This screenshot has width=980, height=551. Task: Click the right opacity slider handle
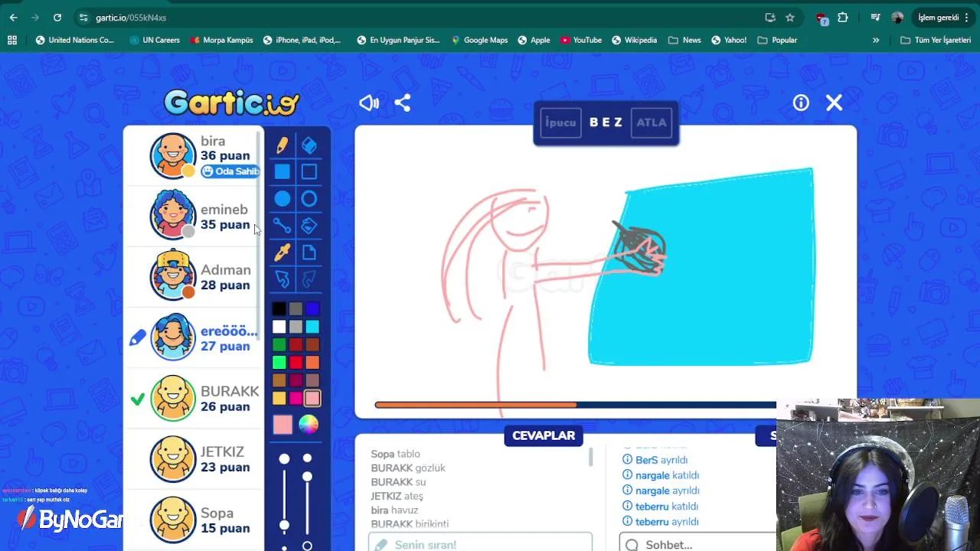pyautogui.click(x=307, y=476)
